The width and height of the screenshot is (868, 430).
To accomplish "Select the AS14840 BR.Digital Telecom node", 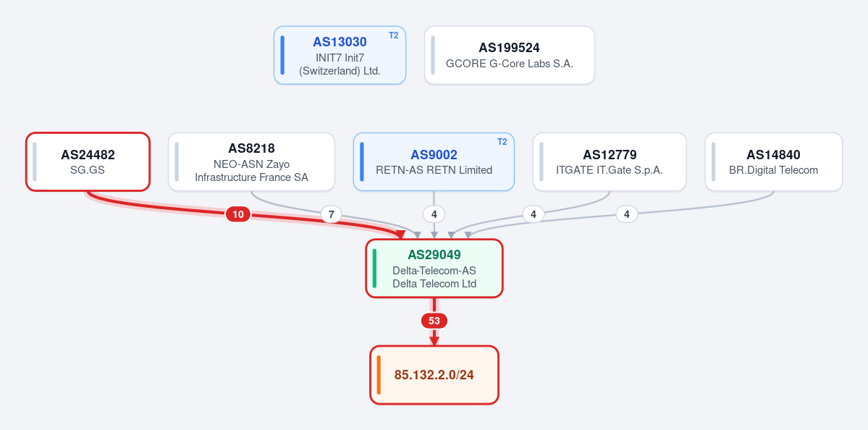I will (x=773, y=161).
